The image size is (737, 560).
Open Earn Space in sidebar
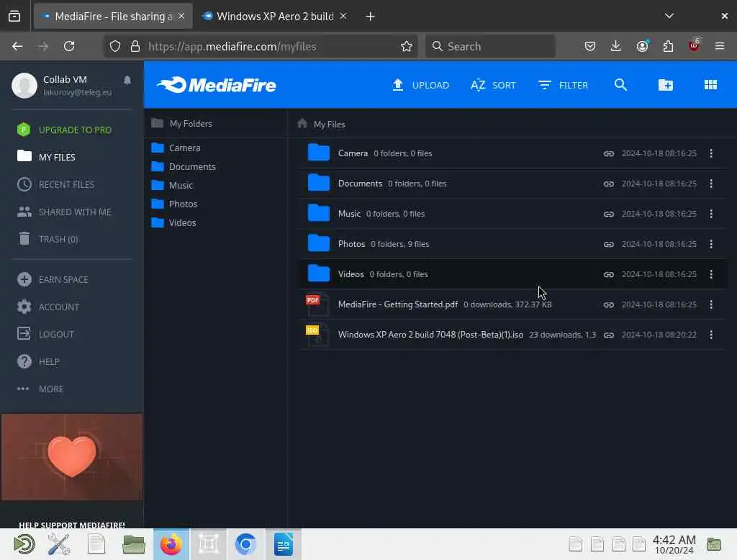click(53, 279)
